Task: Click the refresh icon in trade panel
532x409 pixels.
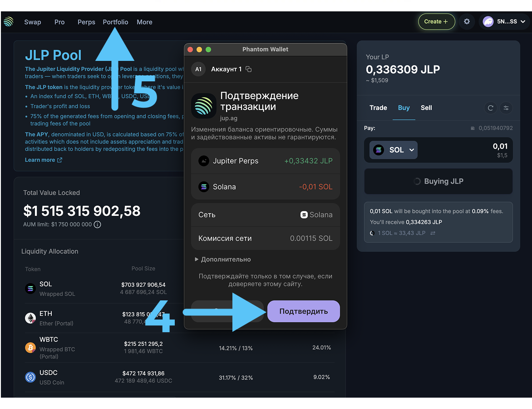Action: pyautogui.click(x=490, y=108)
